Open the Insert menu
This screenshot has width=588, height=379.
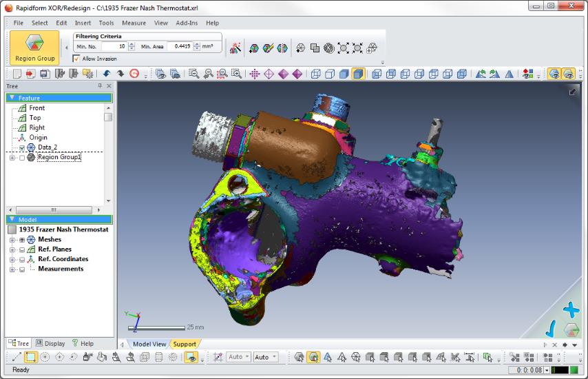pos(83,23)
